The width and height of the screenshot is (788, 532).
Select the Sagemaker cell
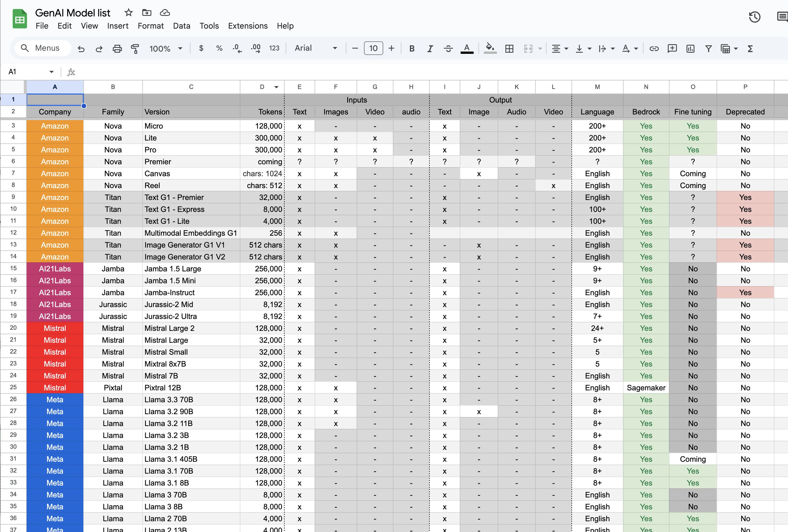646,388
